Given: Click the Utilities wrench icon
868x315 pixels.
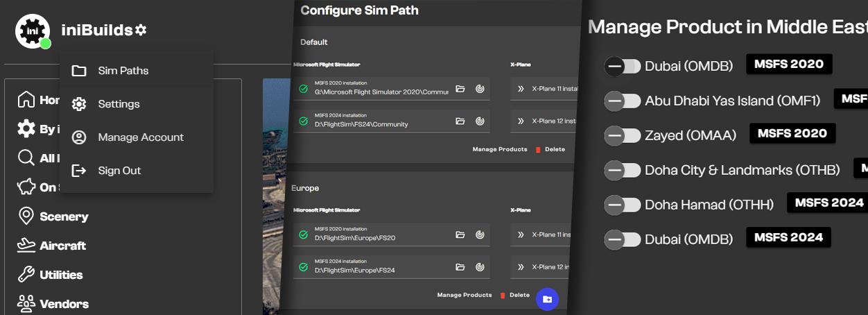Looking at the screenshot, I should coord(26,275).
